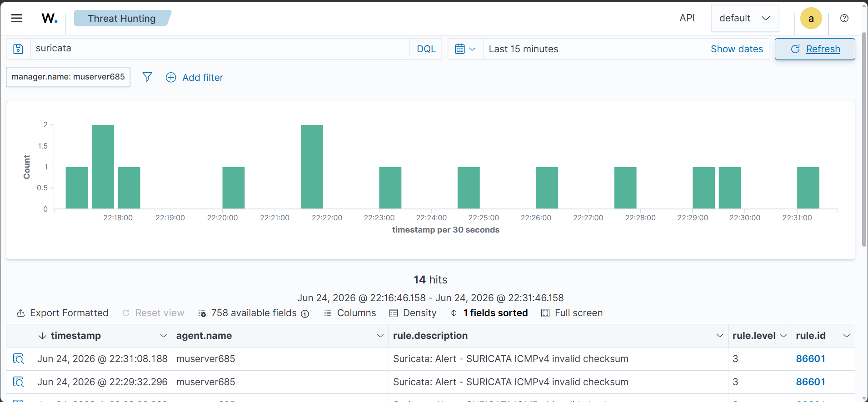The image size is (868, 402).
Task: Click muserver685 in the 22:31:08.188 row
Action: coord(206,359)
